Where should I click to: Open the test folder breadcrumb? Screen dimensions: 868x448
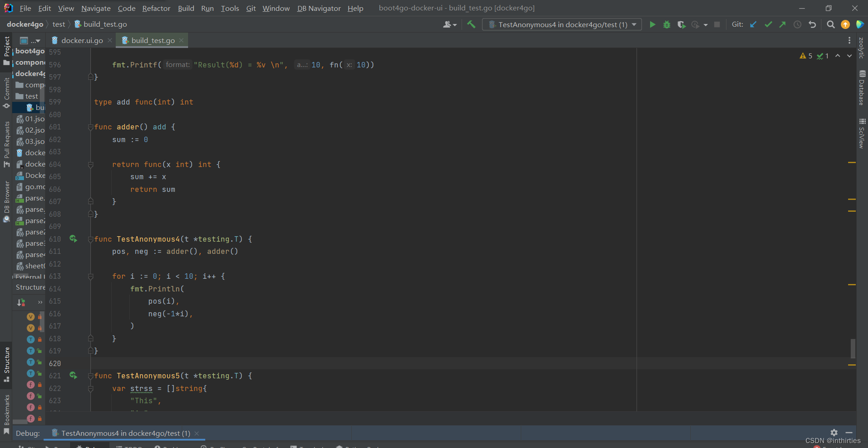58,24
